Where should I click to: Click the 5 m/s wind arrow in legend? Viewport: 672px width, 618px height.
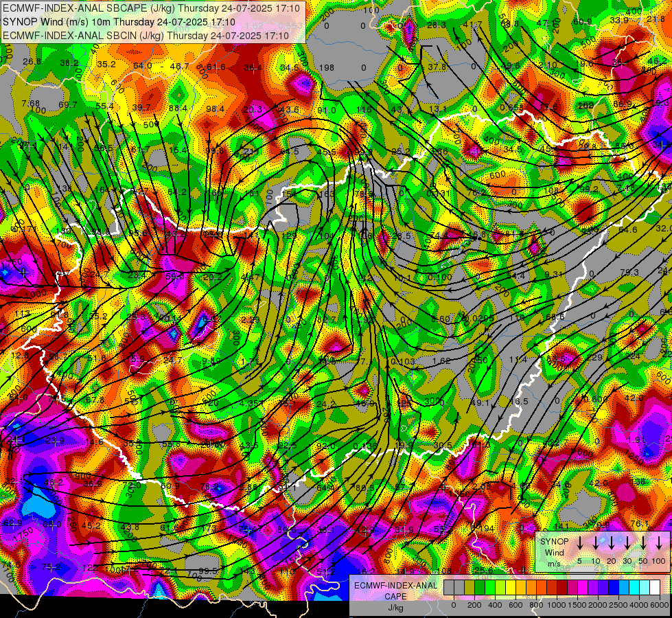(x=580, y=543)
